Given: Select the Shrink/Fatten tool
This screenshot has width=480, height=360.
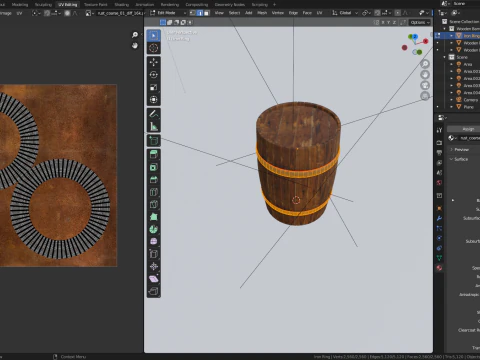Looking at the screenshot, I should 153,267.
